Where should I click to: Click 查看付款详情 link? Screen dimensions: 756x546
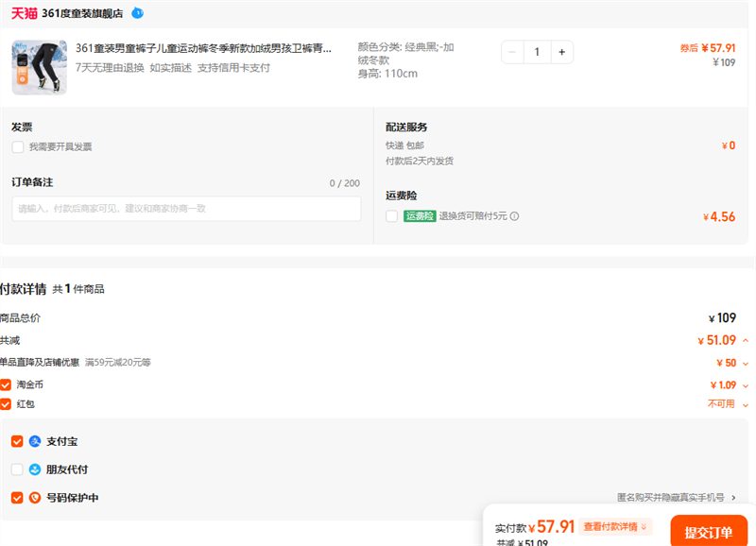615,527
